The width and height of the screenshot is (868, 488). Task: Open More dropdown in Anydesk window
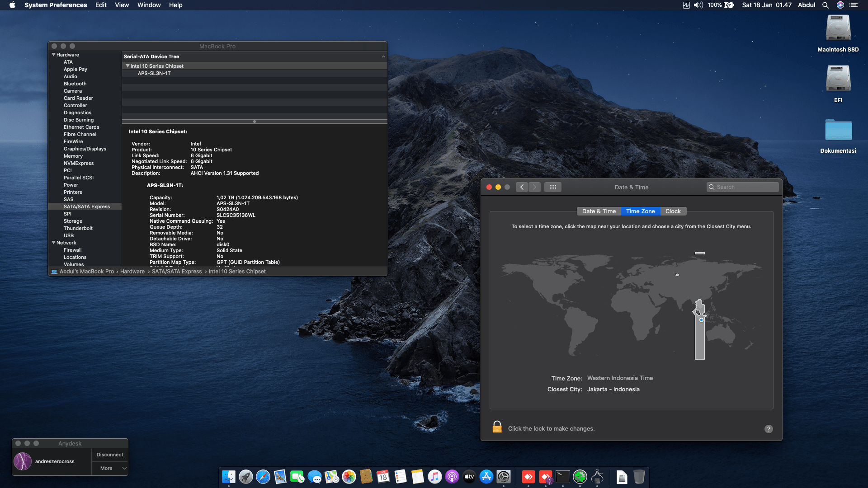[x=110, y=468]
